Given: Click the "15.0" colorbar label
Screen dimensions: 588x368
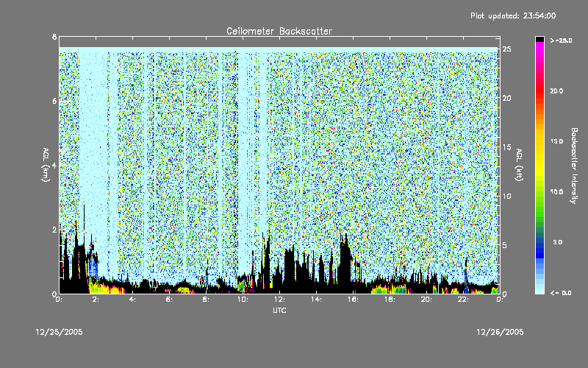Looking at the screenshot, I should coord(556,141).
